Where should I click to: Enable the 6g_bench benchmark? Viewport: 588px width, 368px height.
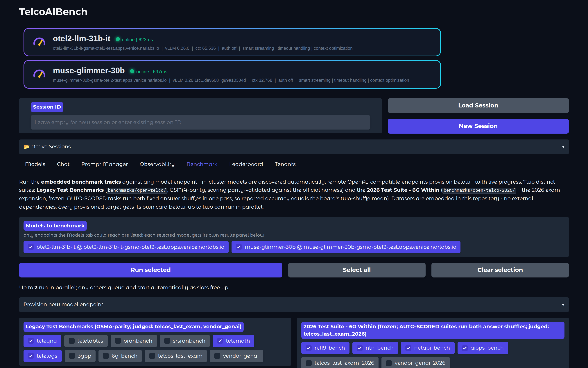(x=106, y=356)
